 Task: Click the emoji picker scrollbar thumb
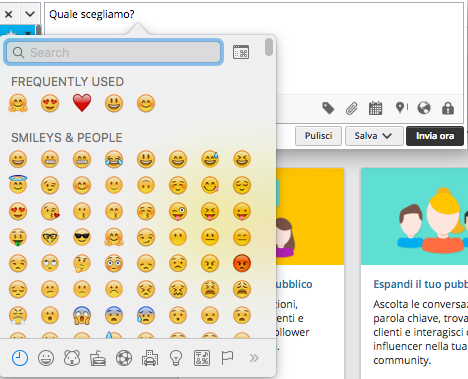coord(269,47)
